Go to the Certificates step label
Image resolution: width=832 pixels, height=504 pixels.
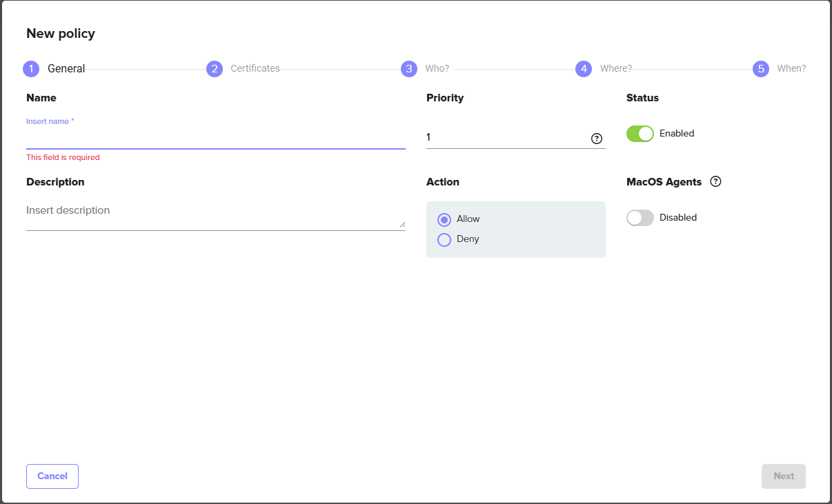tap(255, 69)
